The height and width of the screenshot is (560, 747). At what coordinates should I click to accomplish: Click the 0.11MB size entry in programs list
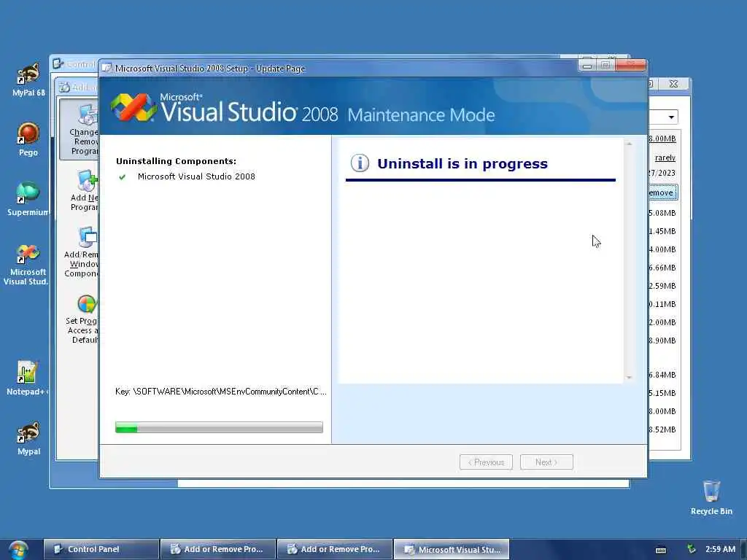click(x=662, y=304)
